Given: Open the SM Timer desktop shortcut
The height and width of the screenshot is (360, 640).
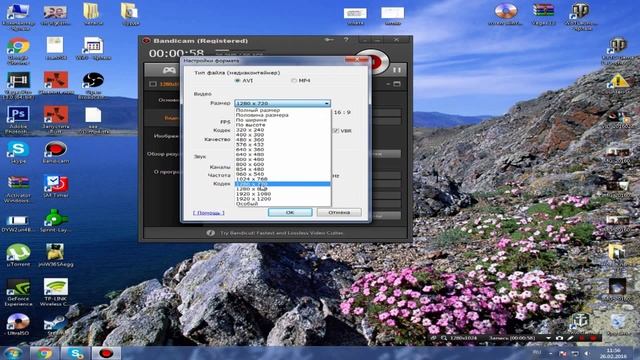Looking at the screenshot, I should coord(56,187).
